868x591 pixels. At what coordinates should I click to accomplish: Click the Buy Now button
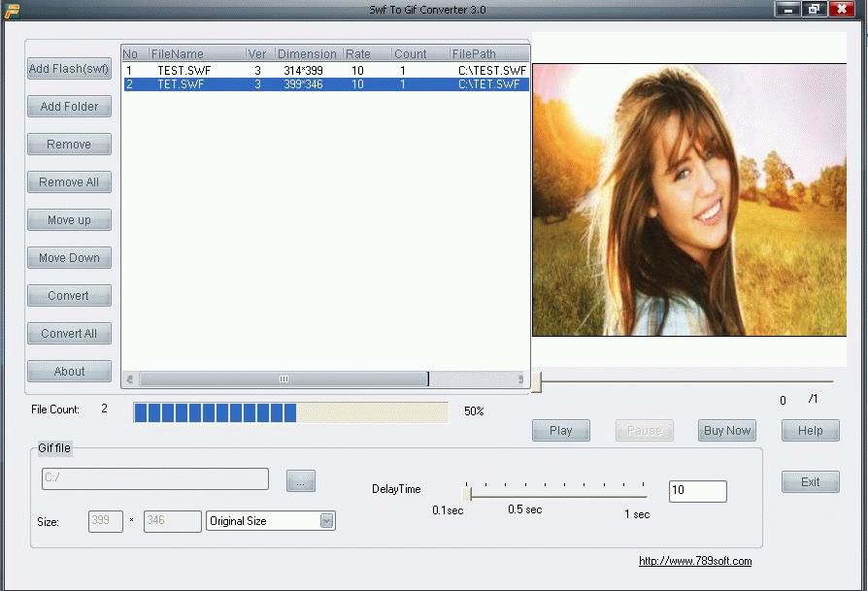pos(727,431)
